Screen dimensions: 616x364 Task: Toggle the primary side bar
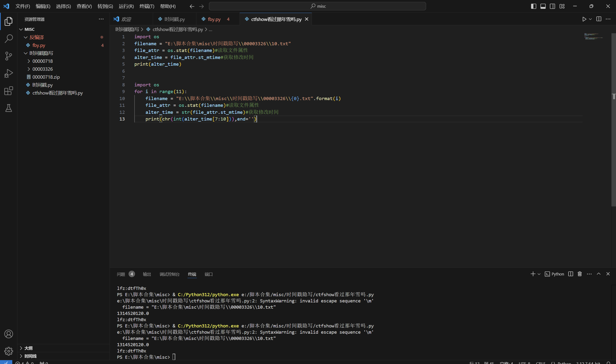point(533,6)
